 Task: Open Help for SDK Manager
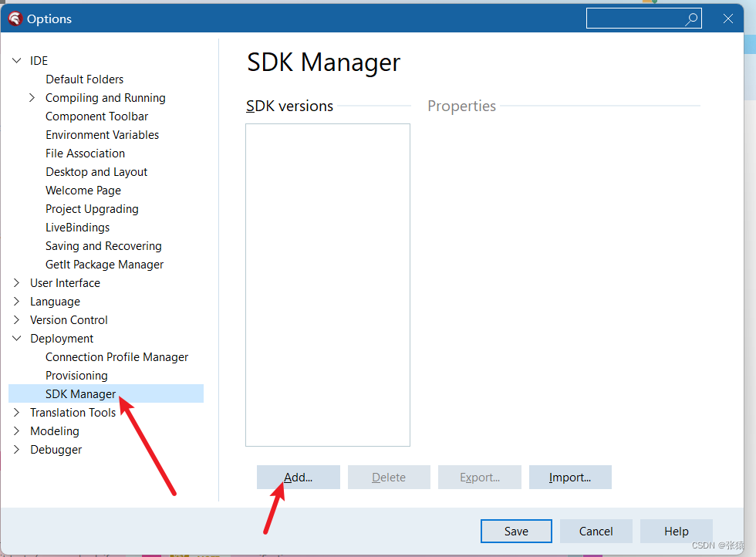676,531
